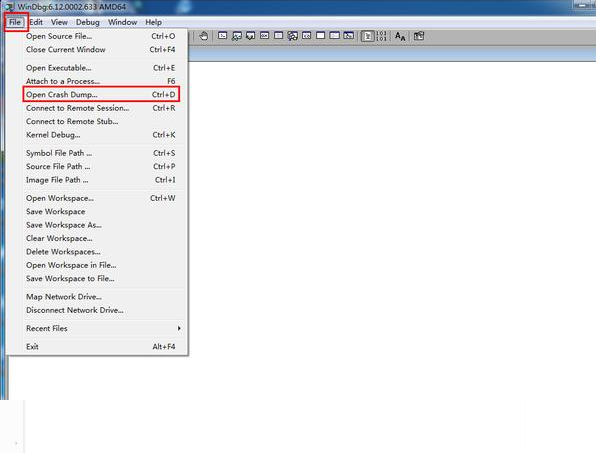Open the Command window toolbar icon
596x453 pixels.
coord(223,36)
